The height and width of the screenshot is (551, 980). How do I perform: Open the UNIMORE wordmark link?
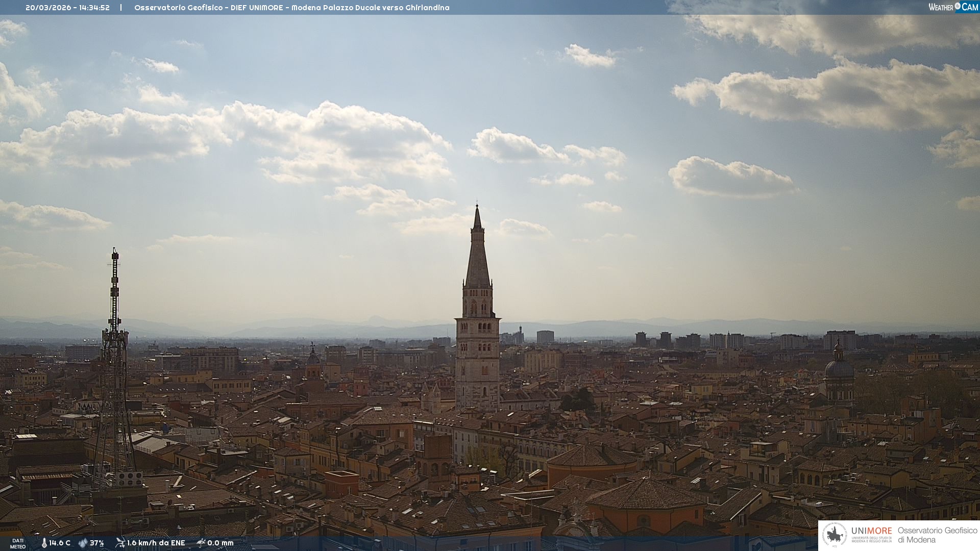871,531
